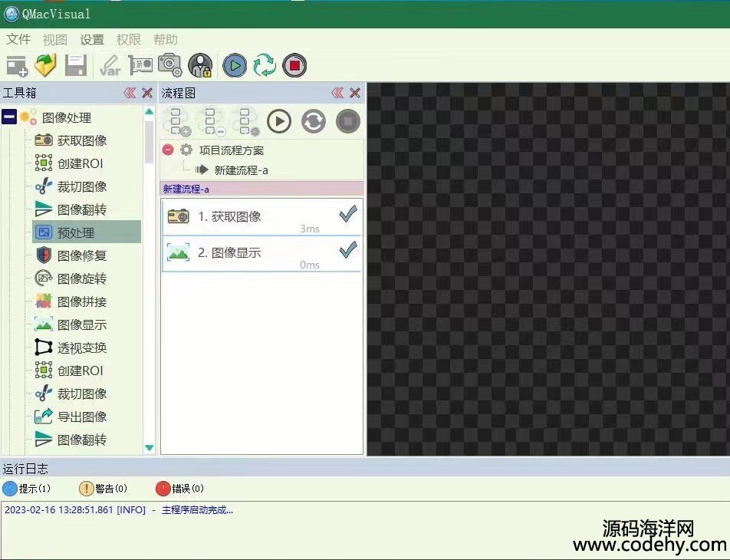Stop the flow with the round gray stop button
The image size is (730, 560).
pyautogui.click(x=348, y=122)
